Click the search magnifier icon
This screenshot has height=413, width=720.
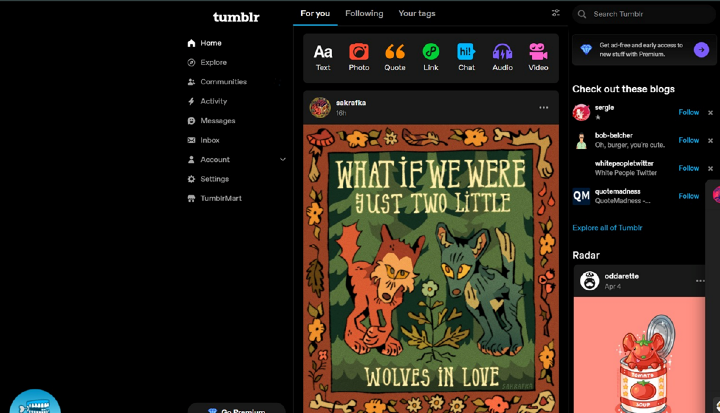tap(582, 14)
